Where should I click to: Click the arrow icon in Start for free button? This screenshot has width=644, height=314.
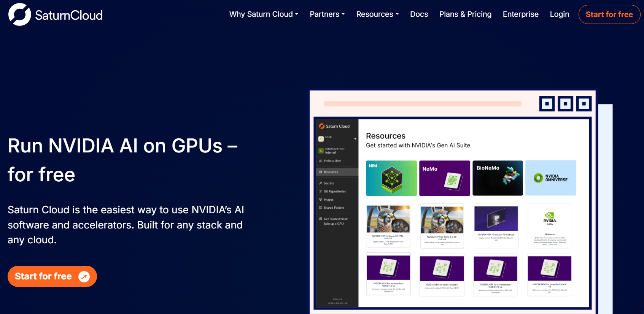click(84, 276)
